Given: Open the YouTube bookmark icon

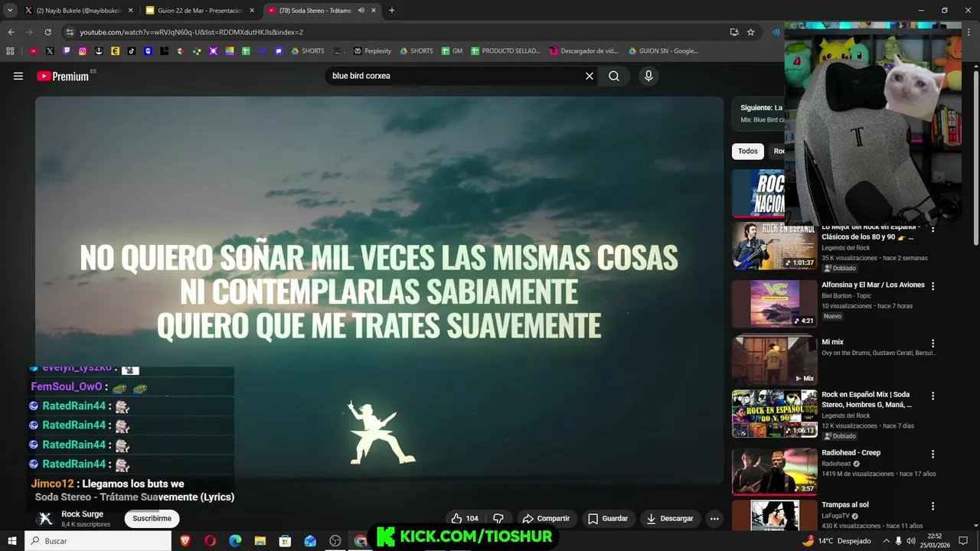Looking at the screenshot, I should (34, 51).
